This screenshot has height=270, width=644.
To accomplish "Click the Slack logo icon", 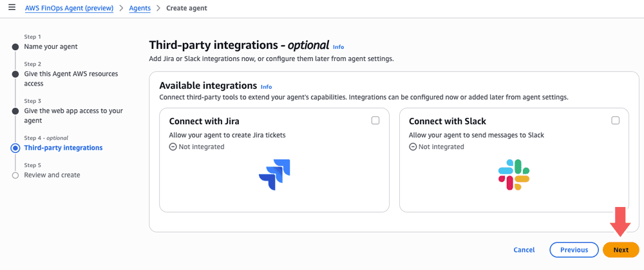I will 514,175.
